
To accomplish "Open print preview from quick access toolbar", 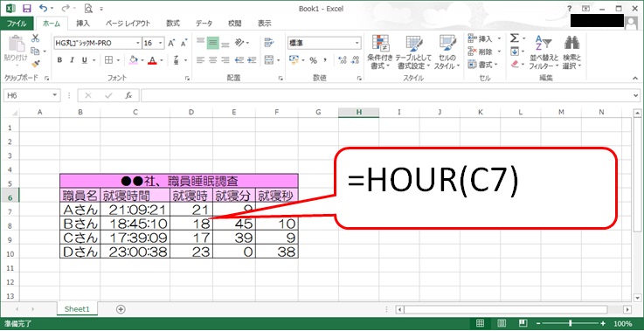I will 88,8.
